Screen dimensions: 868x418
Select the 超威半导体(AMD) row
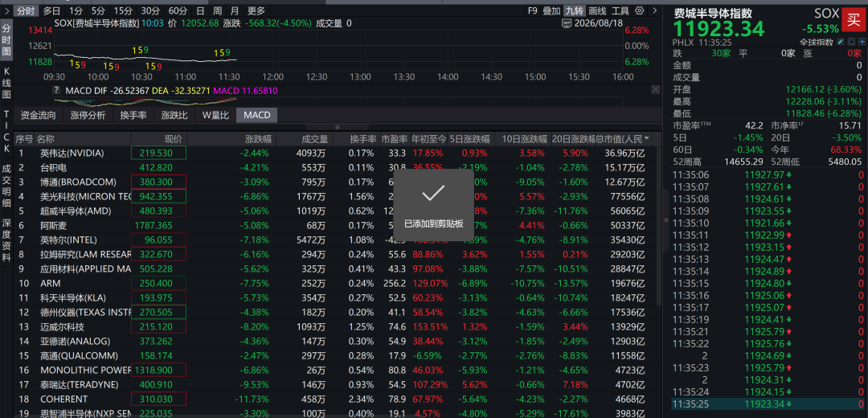click(x=337, y=211)
